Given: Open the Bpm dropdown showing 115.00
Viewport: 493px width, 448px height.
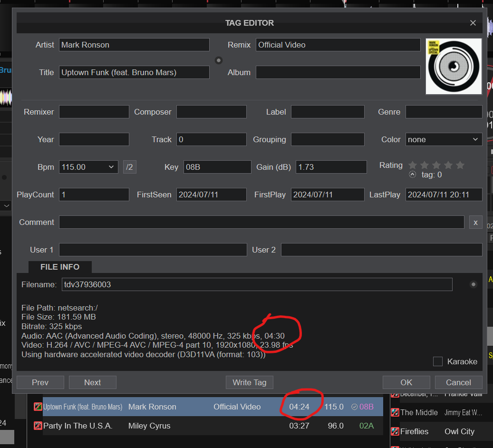Looking at the screenshot, I should click(88, 167).
